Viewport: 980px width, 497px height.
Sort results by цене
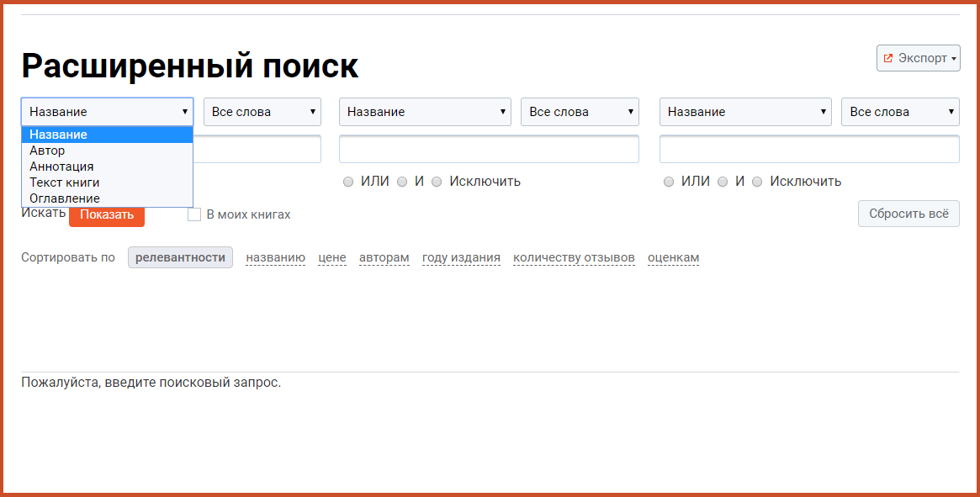pos(332,257)
